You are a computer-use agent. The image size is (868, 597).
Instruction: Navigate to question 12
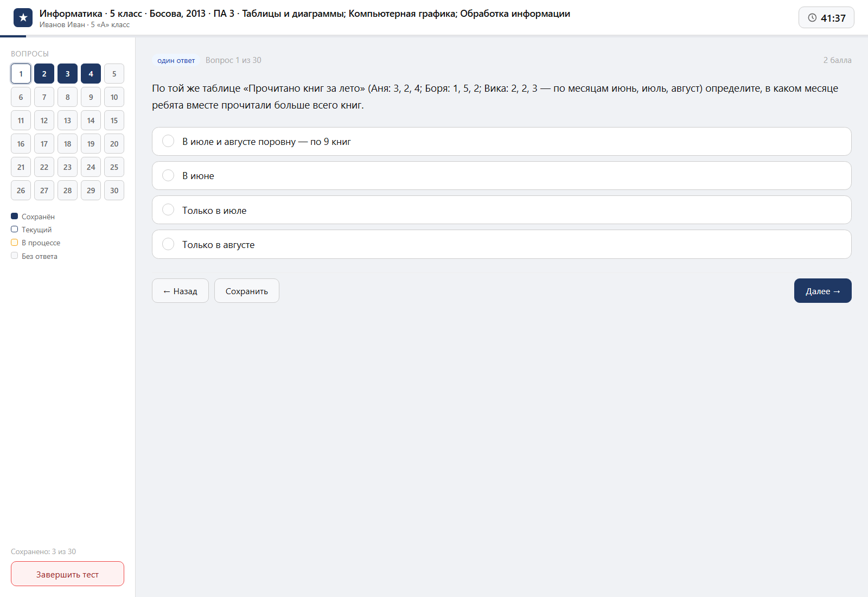[x=44, y=120]
